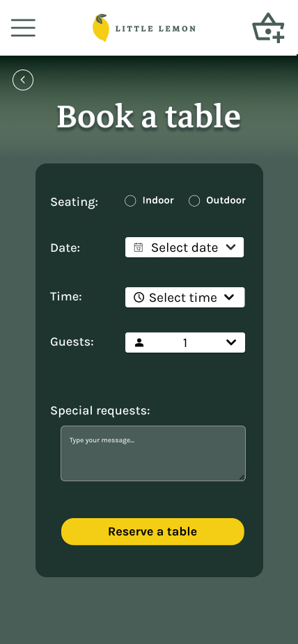This screenshot has width=298, height=644.
Task: Select the Indoor seating option
Action: tap(130, 201)
